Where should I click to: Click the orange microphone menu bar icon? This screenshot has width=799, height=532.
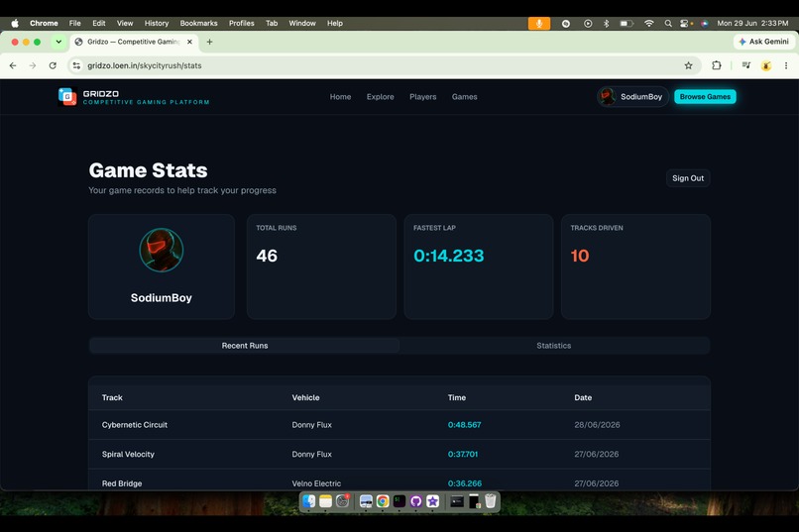pos(539,24)
